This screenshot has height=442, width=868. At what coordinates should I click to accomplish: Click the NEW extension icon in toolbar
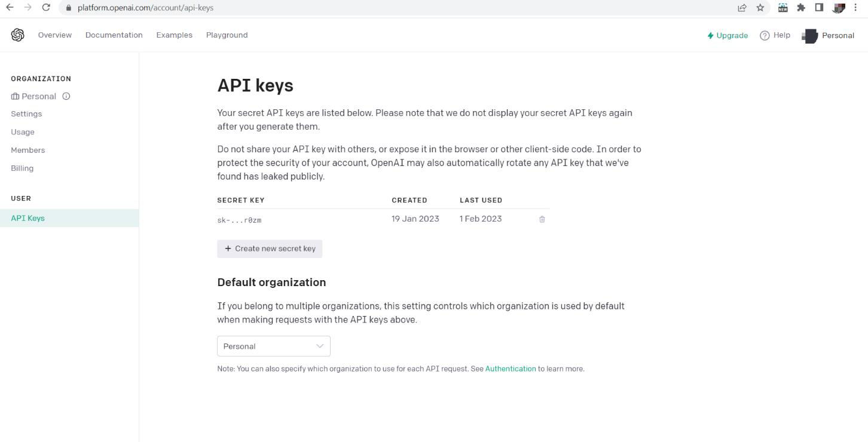pos(783,8)
